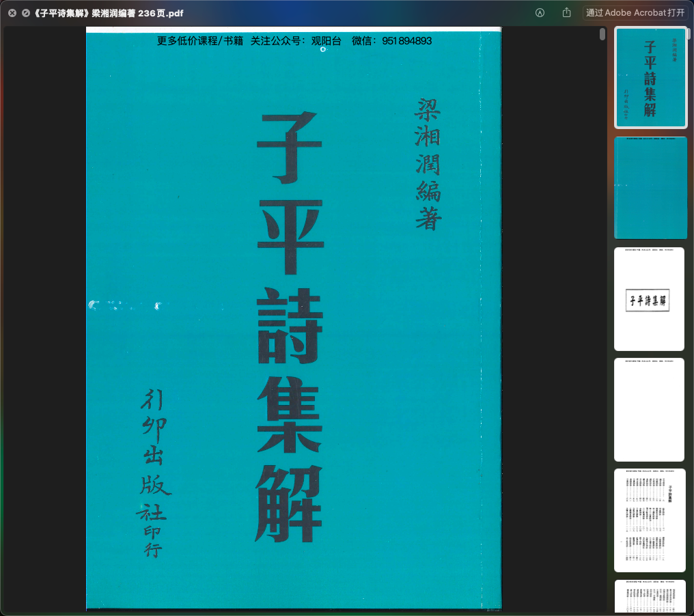Click the PDF file name in the title bar
The height and width of the screenshot is (616, 694).
[108, 13]
